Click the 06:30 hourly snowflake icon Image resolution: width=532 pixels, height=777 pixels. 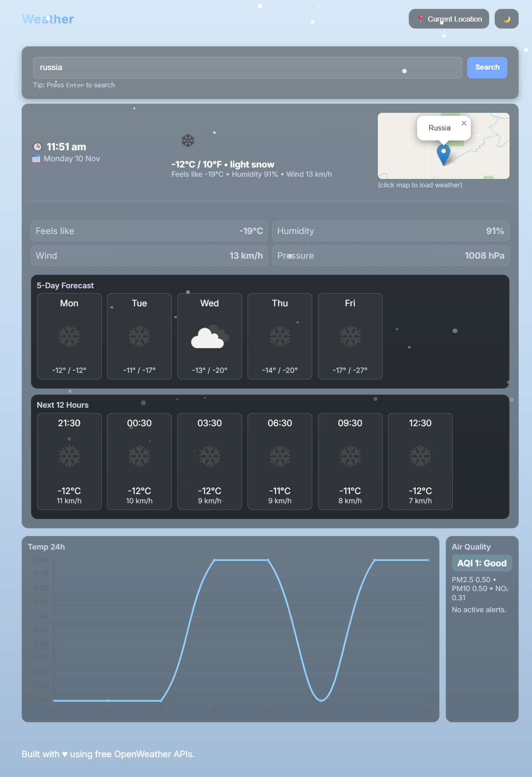pyautogui.click(x=280, y=456)
